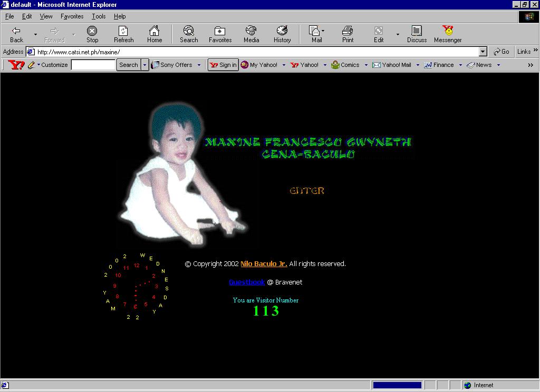540x392 pixels.
Task: Click the Yahoo toolbar pencil icon
Action: coord(31,65)
